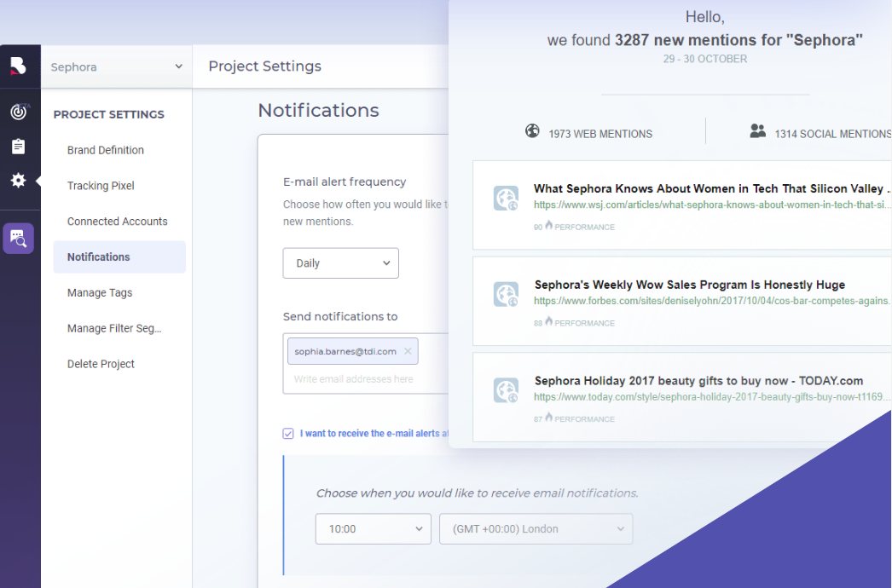Screen dimensions: 892x588
Task: Open the target dashboard sidebar icon
Action: pos(18,112)
